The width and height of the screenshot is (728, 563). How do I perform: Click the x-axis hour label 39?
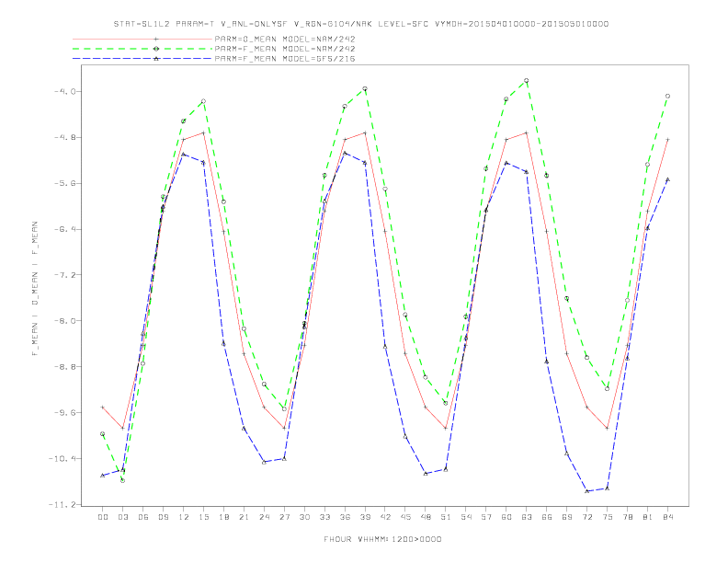pos(365,517)
